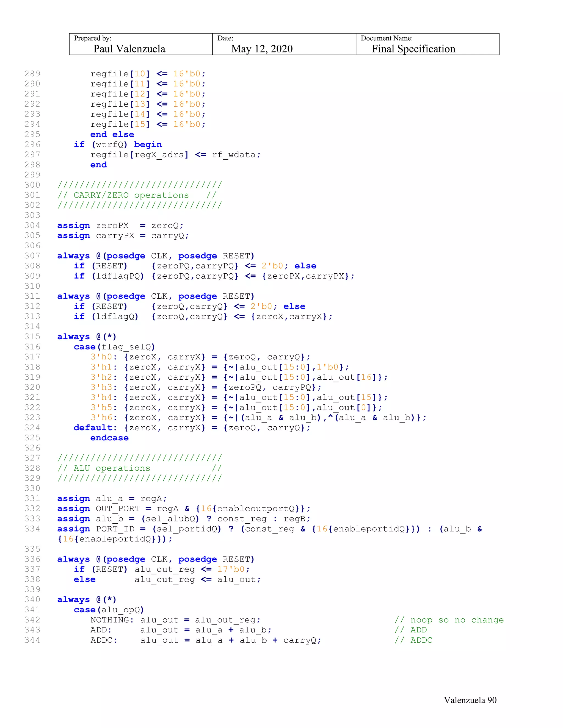563x728 pixels.
Task: Click the ADD: case line
Action: click(x=181, y=630)
